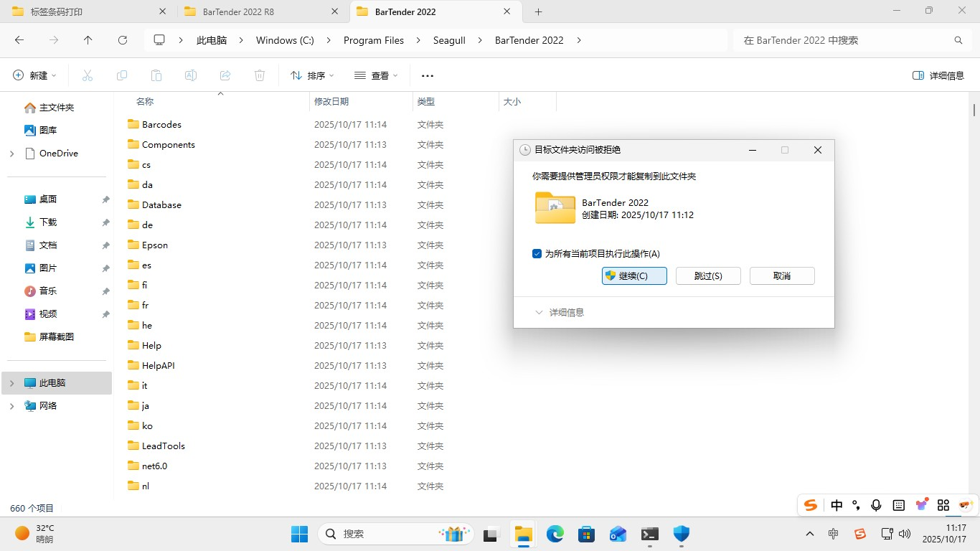
Task: Expand the 网络 tree node arrow
Action: (x=11, y=406)
